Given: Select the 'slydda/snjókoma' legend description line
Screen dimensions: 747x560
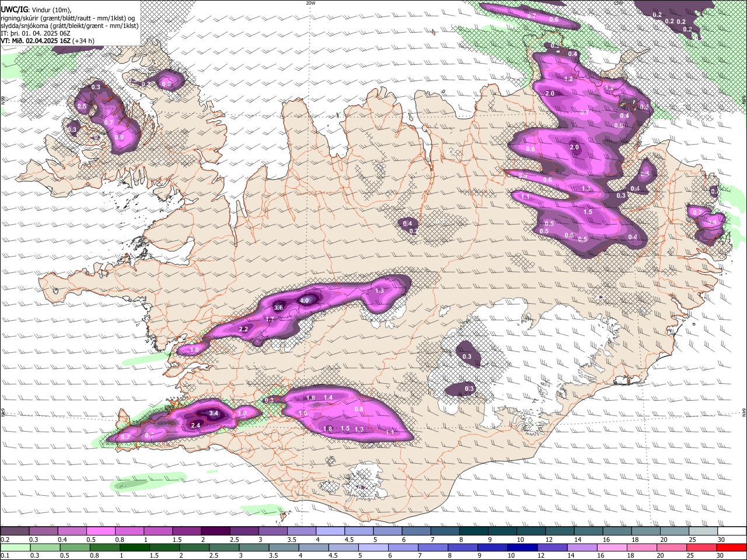Looking at the screenshot, I should pyautogui.click(x=69, y=26).
